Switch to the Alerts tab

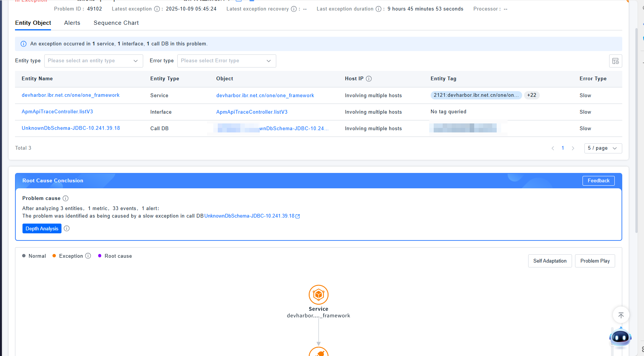click(x=72, y=23)
